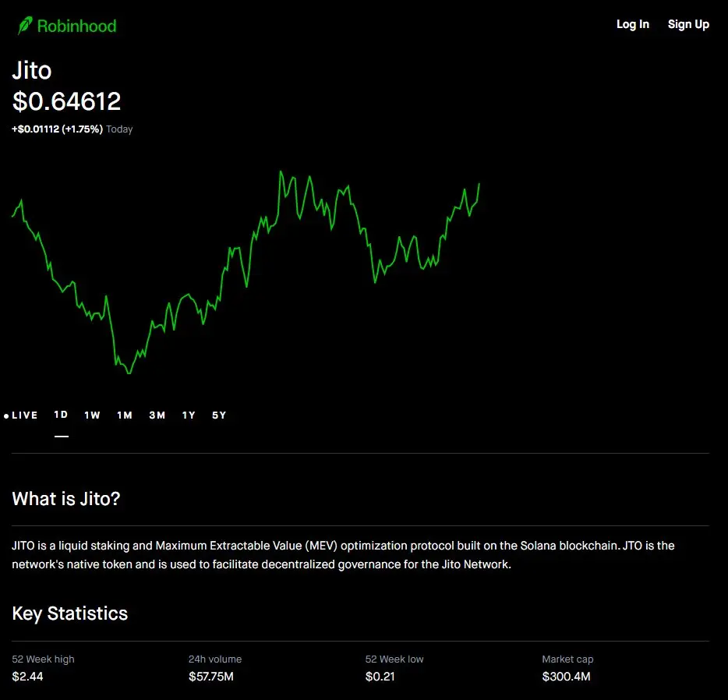
Task: Select the 1Y chart range
Action: [x=189, y=415]
